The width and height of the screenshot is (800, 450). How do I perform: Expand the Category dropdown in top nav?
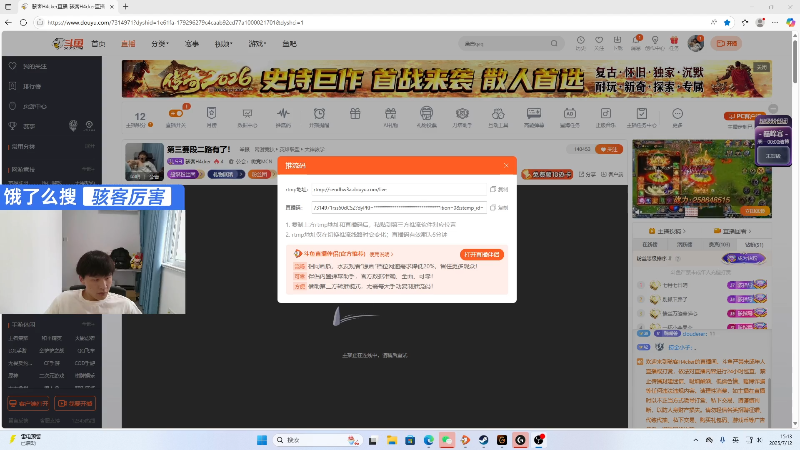[x=160, y=44]
